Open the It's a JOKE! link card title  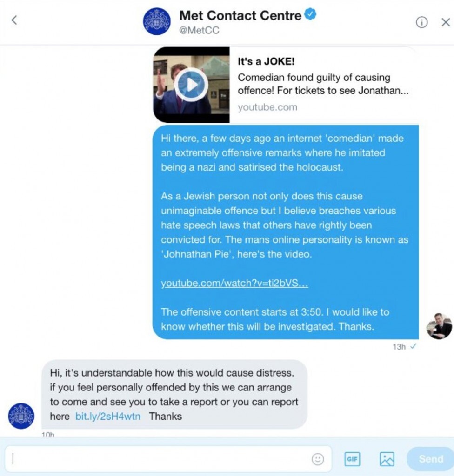pos(266,61)
